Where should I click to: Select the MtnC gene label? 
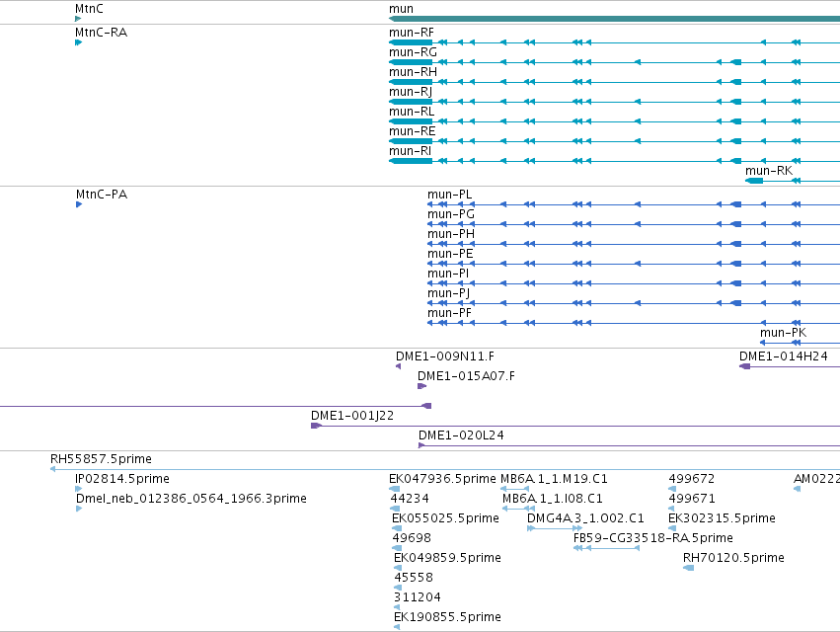click(x=89, y=9)
